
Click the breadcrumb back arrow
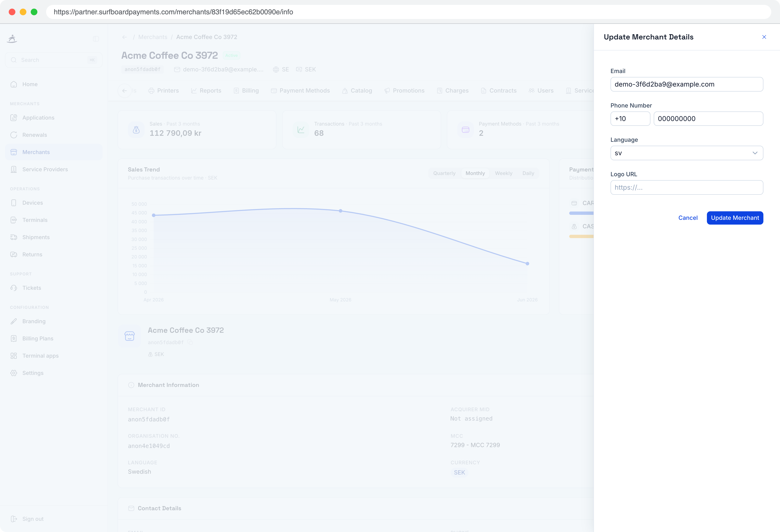[x=125, y=37]
